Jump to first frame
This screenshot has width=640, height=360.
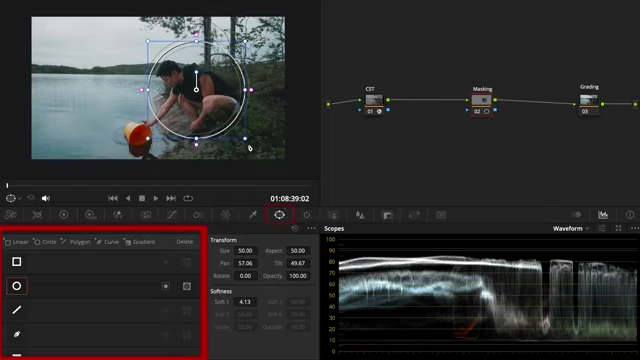(113, 198)
